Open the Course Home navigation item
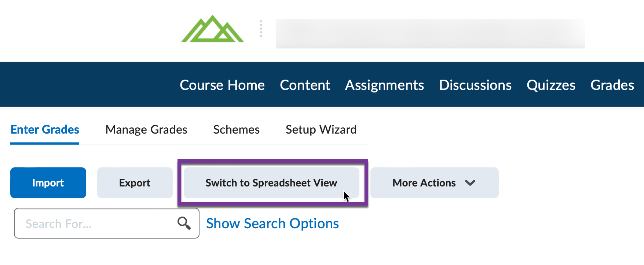This screenshot has width=644, height=265. [x=222, y=85]
